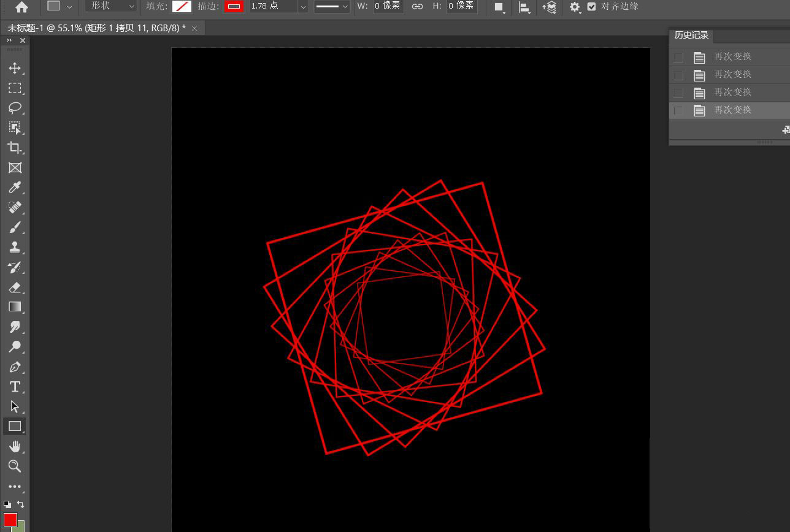Select the Pen tool
790x532 pixels.
pos(15,367)
